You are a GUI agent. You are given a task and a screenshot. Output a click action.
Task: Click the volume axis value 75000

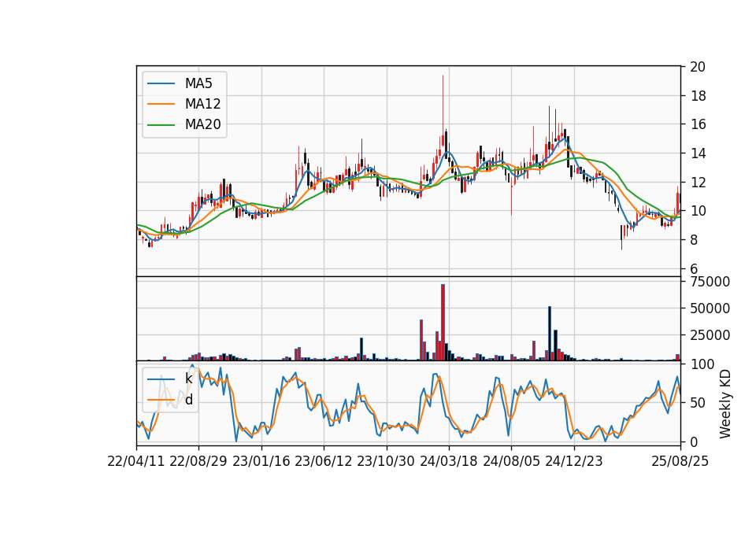(x=710, y=282)
